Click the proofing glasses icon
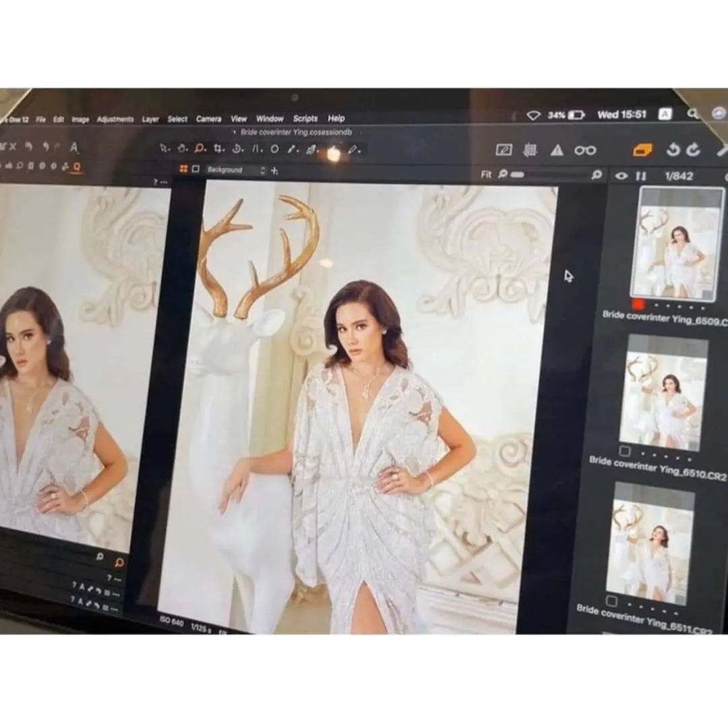Screen dimensions: 728x718 coord(585,150)
